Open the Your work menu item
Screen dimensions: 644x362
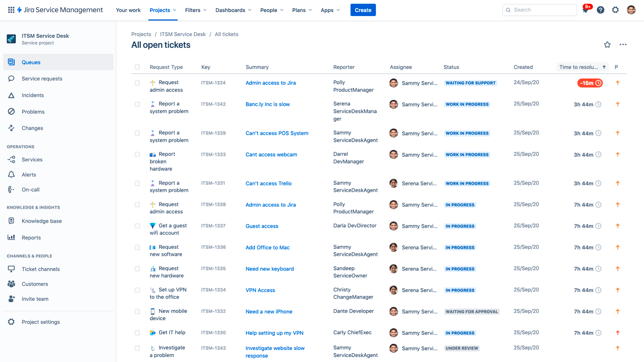pyautogui.click(x=128, y=10)
